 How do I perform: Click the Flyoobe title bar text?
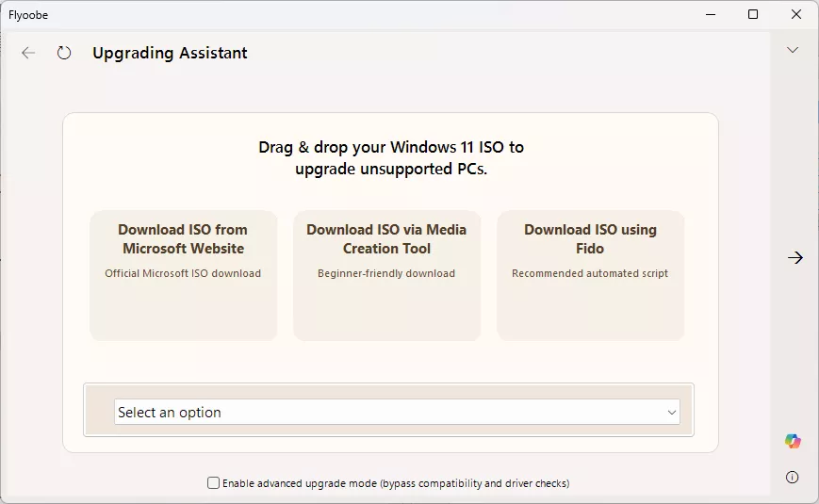pos(28,14)
